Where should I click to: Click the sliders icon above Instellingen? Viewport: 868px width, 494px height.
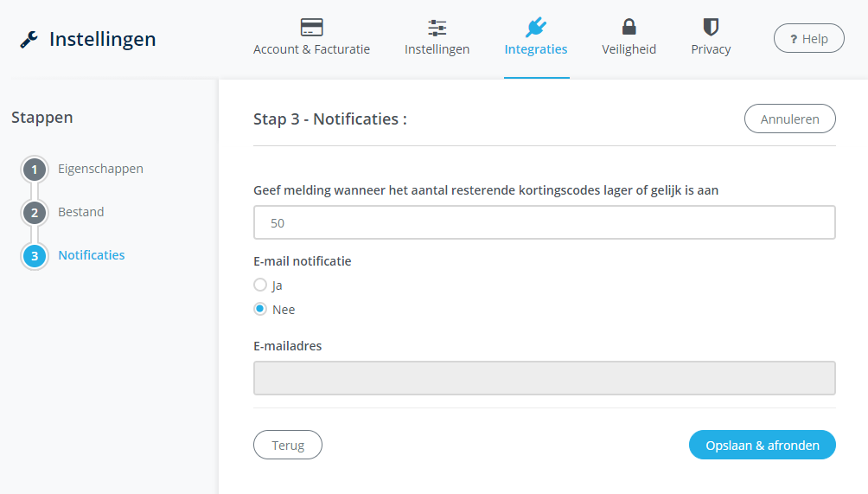(x=437, y=27)
